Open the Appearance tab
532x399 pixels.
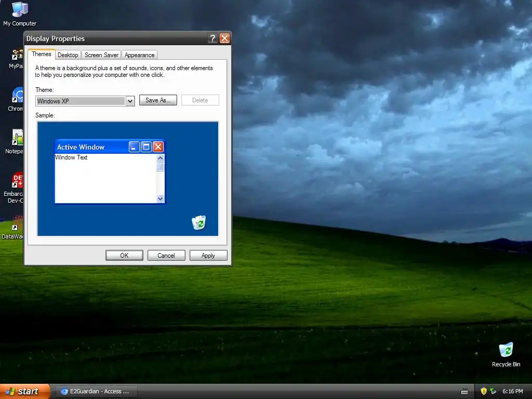coord(139,55)
